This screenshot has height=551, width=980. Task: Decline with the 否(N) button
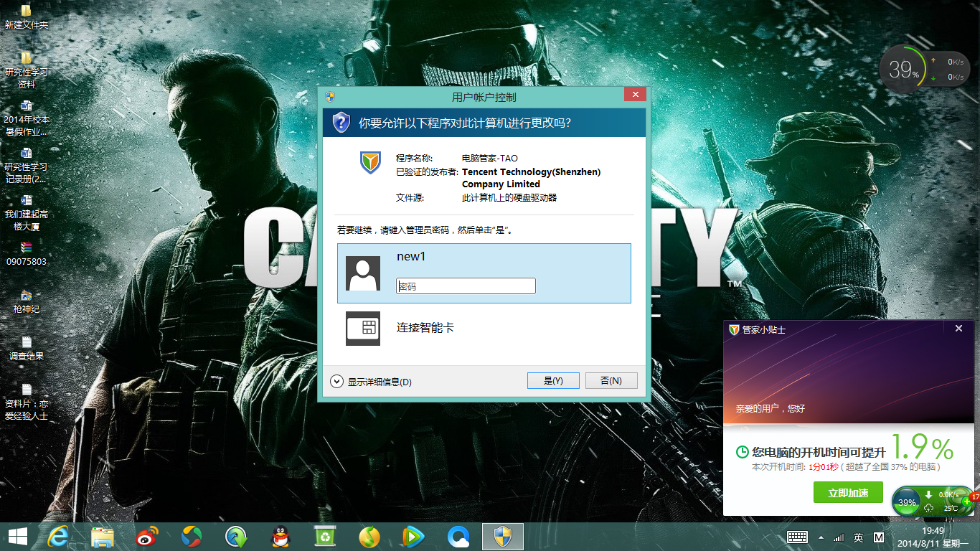(611, 381)
